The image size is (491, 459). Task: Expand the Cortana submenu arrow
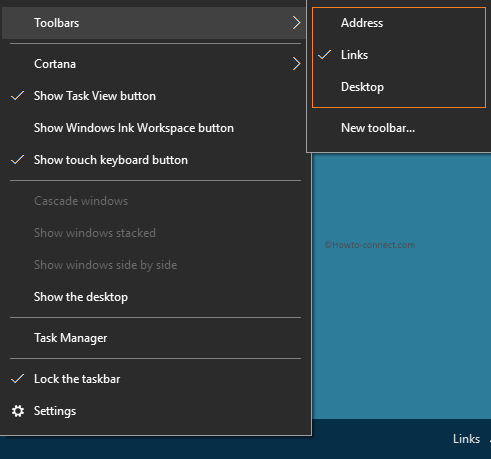tap(296, 64)
